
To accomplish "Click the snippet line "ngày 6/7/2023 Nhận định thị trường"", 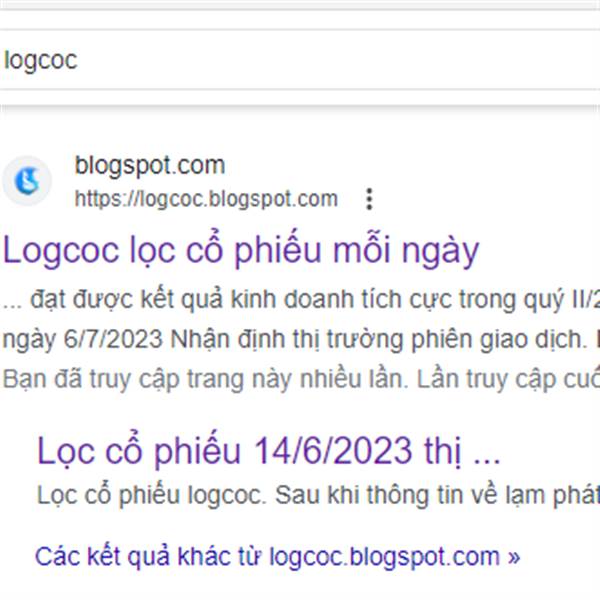I will click(x=301, y=339).
